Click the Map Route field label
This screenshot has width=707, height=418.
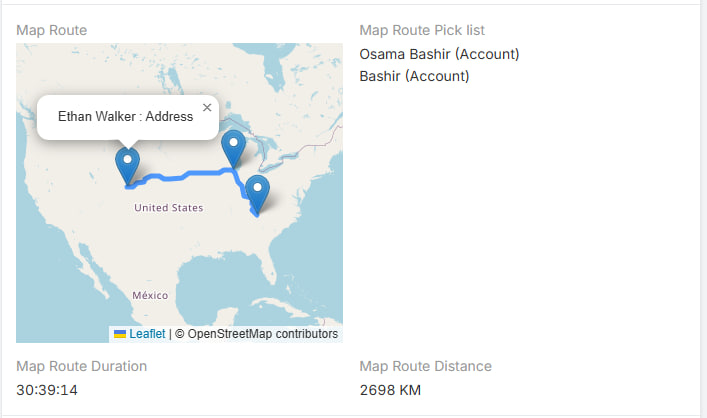pos(51,30)
